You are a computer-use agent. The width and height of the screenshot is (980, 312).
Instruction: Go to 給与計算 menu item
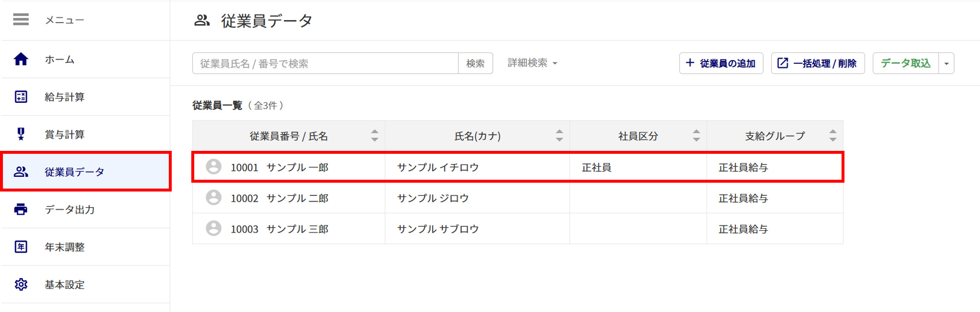click(x=86, y=97)
